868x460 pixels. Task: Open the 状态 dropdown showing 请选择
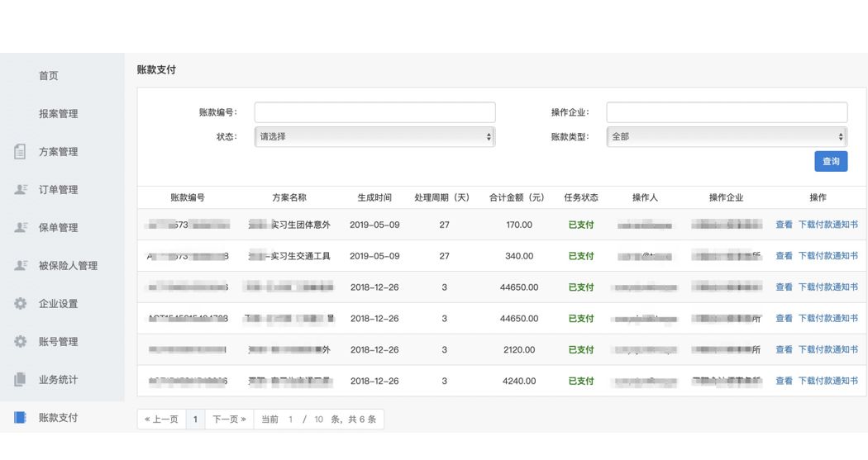(374, 137)
